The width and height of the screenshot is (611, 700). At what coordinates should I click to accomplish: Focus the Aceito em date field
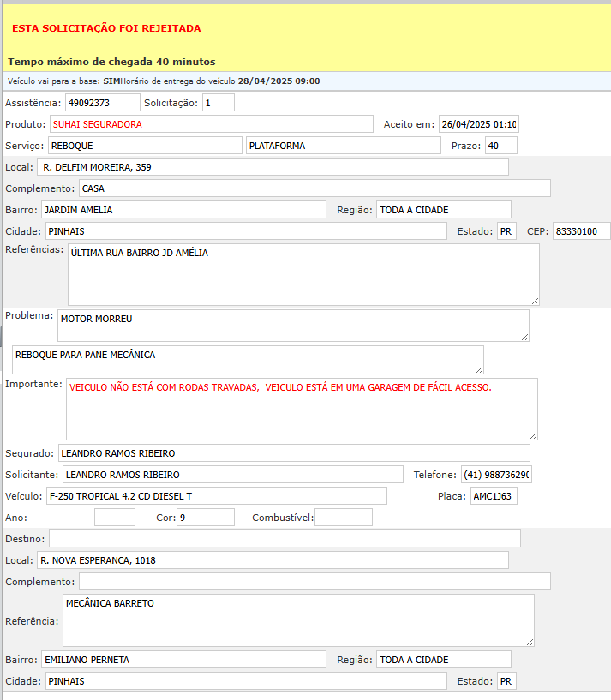[478, 124]
